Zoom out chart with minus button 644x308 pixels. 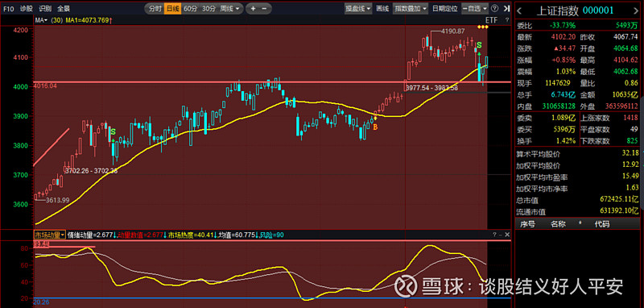264,8
